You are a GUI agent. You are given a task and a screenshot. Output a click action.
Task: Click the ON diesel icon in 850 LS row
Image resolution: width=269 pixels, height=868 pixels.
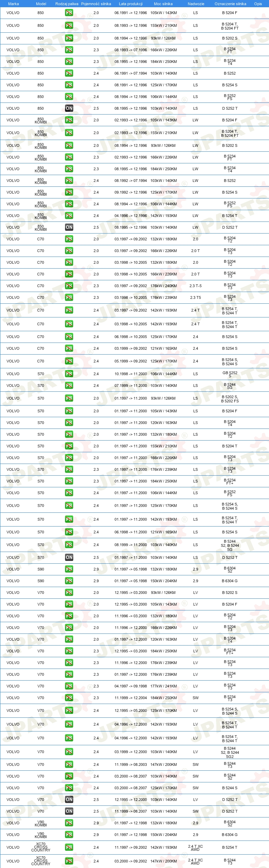(x=69, y=108)
